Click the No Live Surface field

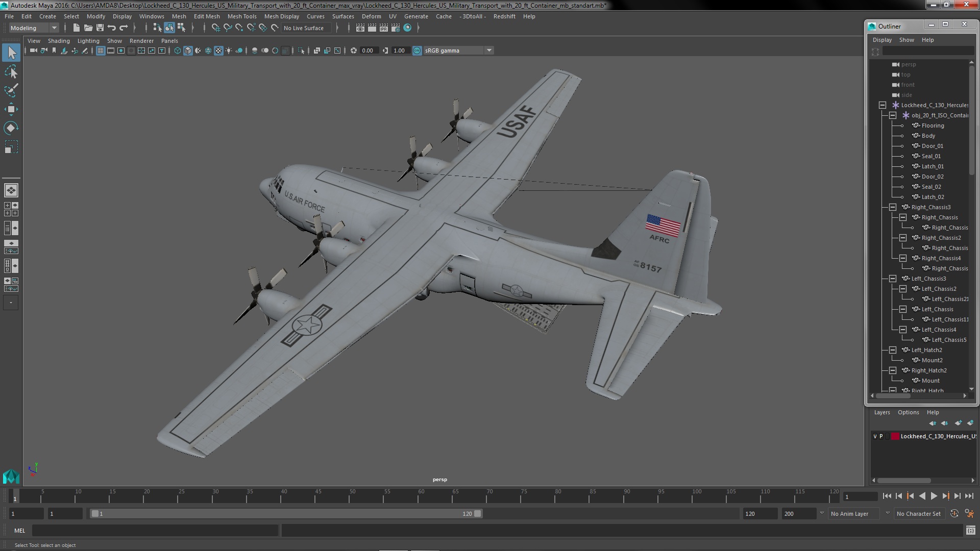(x=306, y=28)
